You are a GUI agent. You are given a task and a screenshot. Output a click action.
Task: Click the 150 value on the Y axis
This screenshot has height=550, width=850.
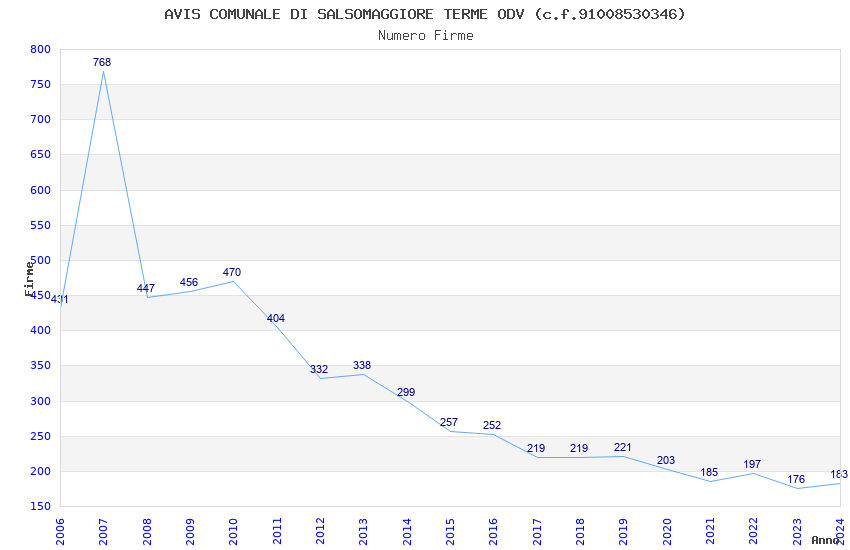pos(41,506)
